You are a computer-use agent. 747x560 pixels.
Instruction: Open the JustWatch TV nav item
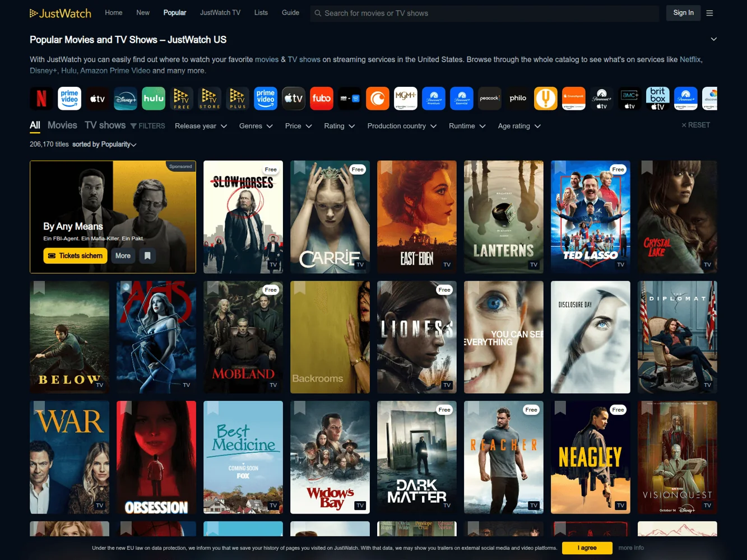tap(220, 12)
